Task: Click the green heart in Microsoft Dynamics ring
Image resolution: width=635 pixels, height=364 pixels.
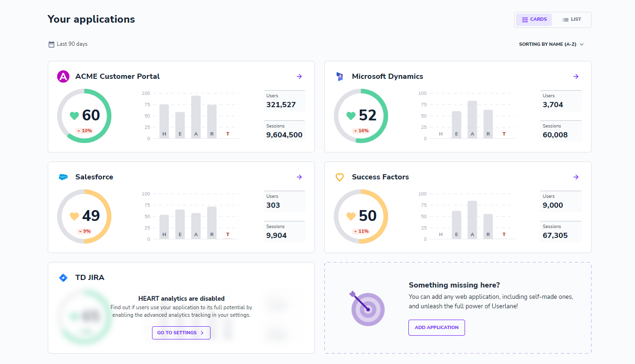Action: click(x=351, y=116)
